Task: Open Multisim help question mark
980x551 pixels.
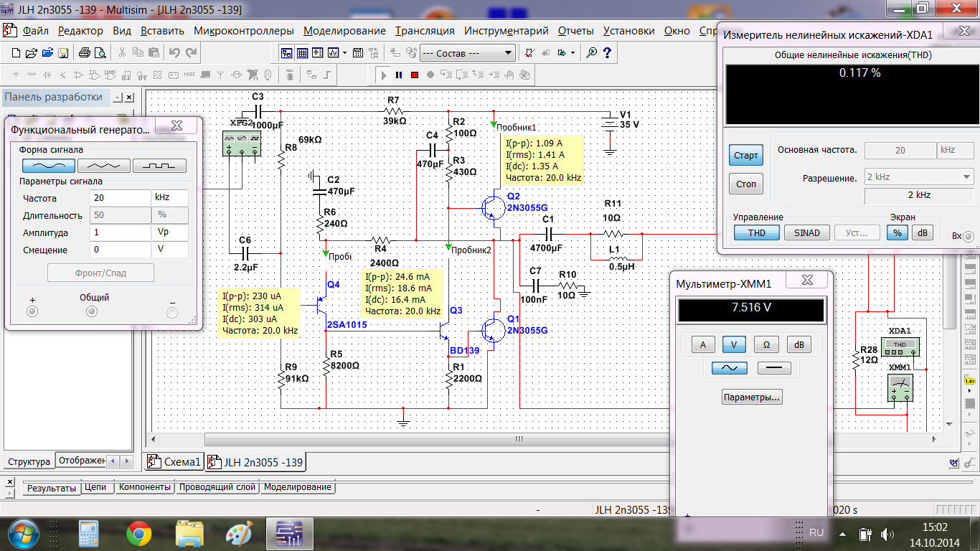Action: [608, 53]
